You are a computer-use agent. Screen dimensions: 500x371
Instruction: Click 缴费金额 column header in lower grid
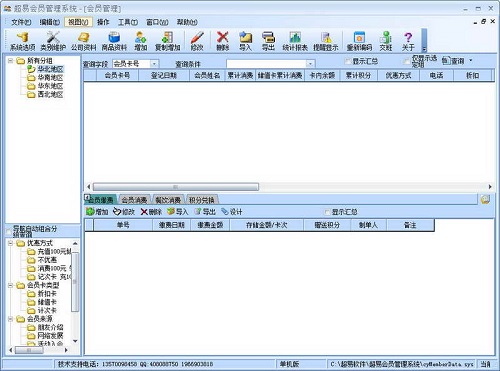210,225
